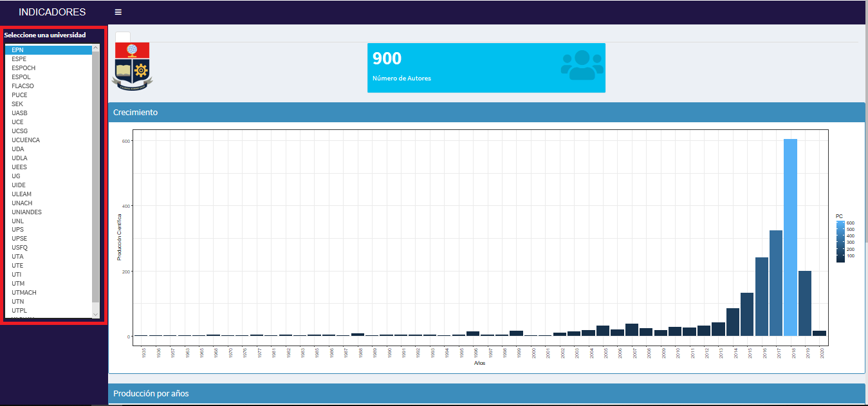Select the USFQ university option

click(19, 248)
